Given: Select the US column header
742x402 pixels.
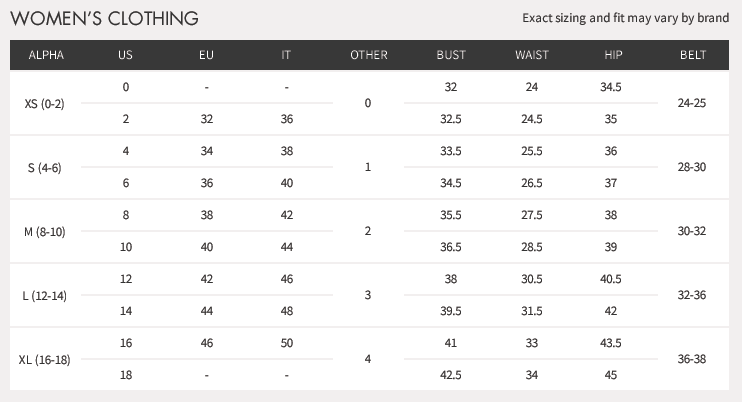Looking at the screenshot, I should pos(125,55).
